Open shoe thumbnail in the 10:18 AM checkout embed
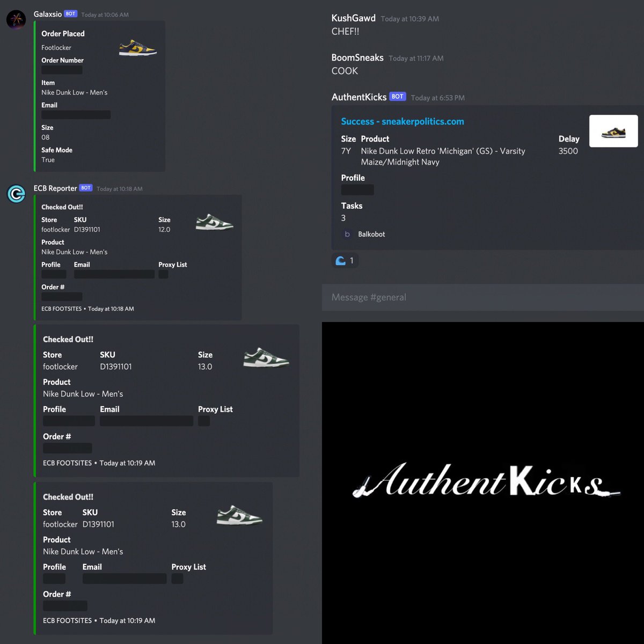 click(214, 222)
